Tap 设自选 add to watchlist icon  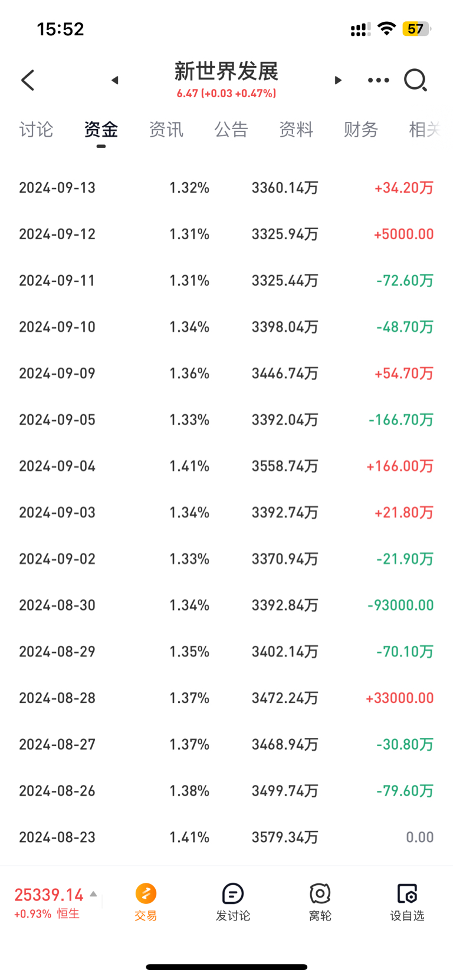pyautogui.click(x=408, y=902)
